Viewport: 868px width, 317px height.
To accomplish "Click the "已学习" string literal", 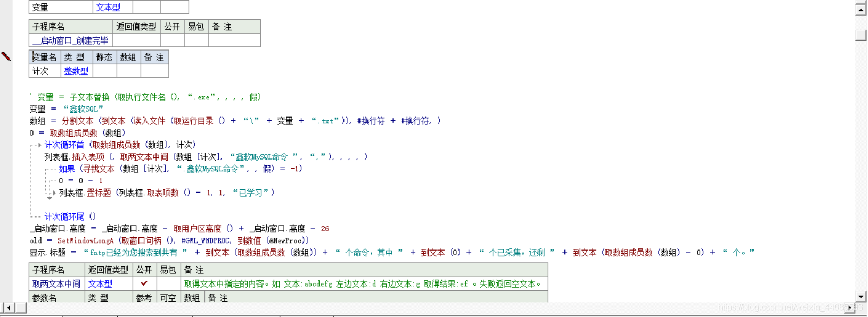I will tap(251, 193).
